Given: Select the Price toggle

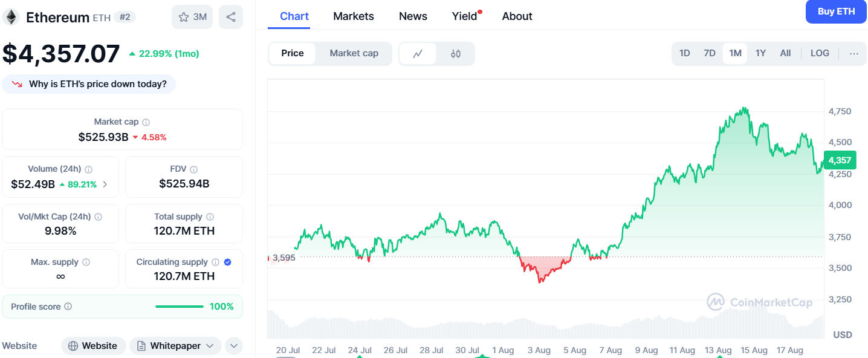Looking at the screenshot, I should click(x=293, y=53).
